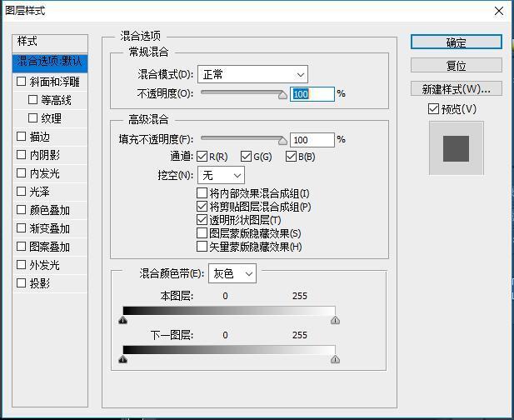This screenshot has height=420, width=514.
Task: Click 确定 to confirm layer style
Action: coord(456,42)
